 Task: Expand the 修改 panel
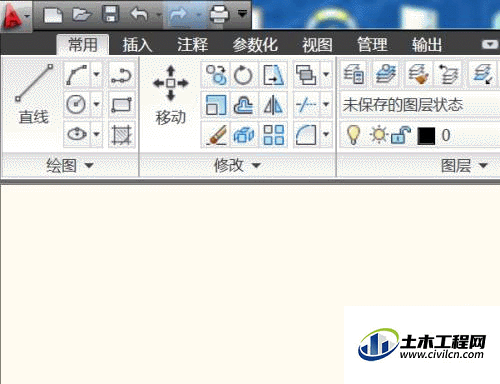237,165
